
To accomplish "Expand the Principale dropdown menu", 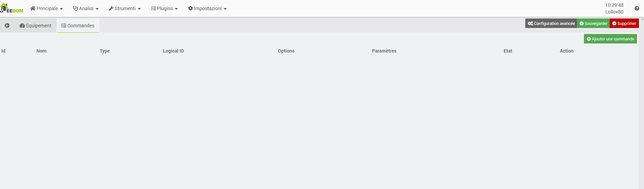I will [47, 8].
